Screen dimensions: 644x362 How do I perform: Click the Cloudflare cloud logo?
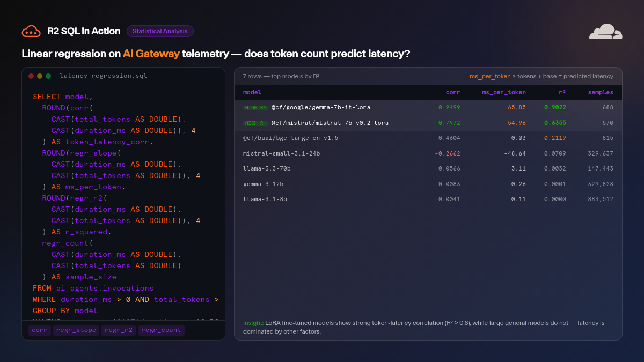605,32
